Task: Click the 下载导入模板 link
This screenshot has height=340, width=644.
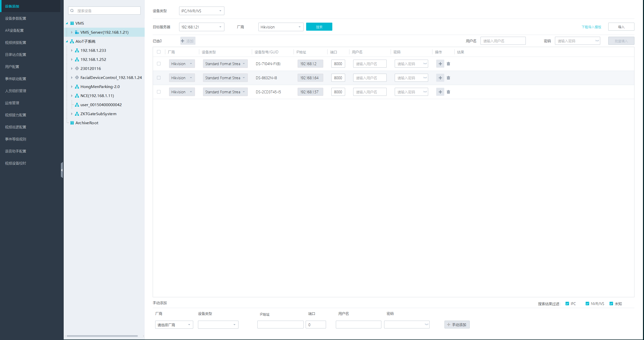Action: pos(591,27)
